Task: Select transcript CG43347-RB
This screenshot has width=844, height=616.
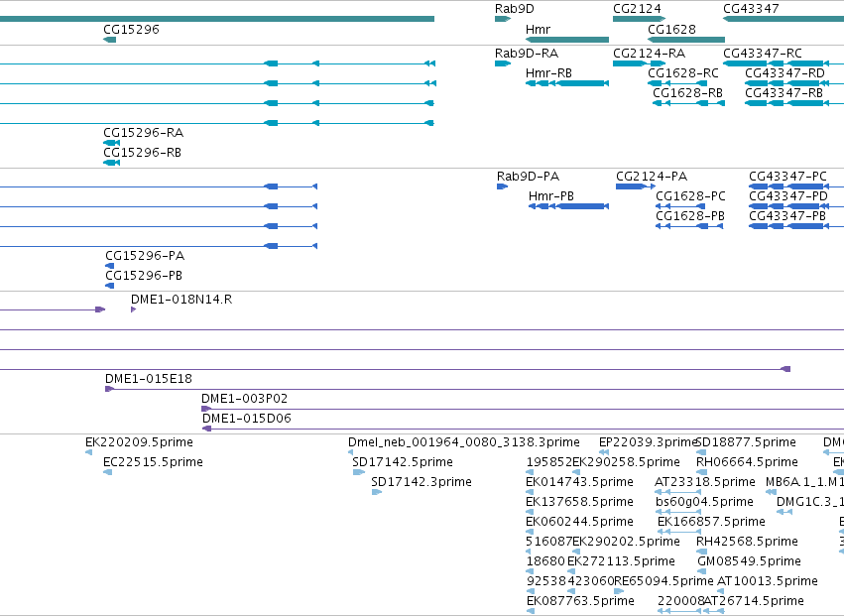Action: point(784,93)
